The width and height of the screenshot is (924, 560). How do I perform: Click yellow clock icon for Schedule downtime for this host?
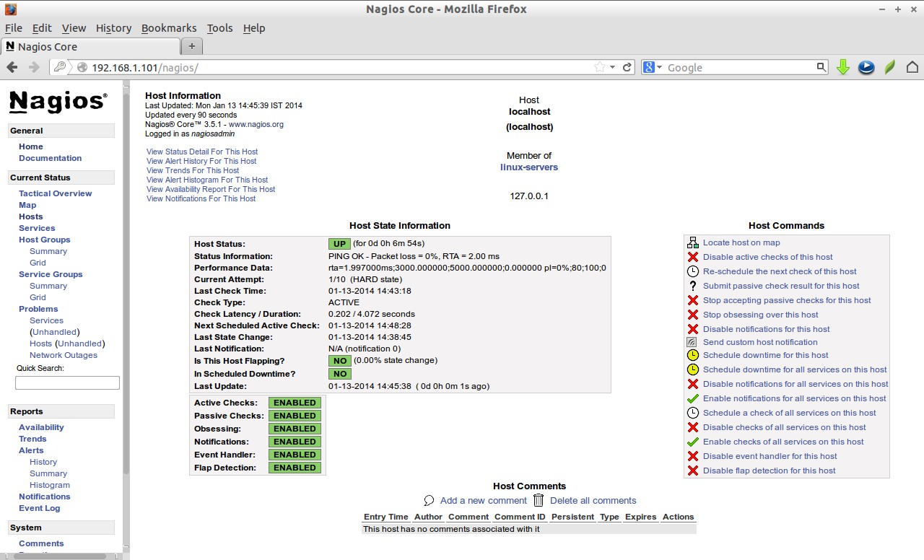coord(693,355)
